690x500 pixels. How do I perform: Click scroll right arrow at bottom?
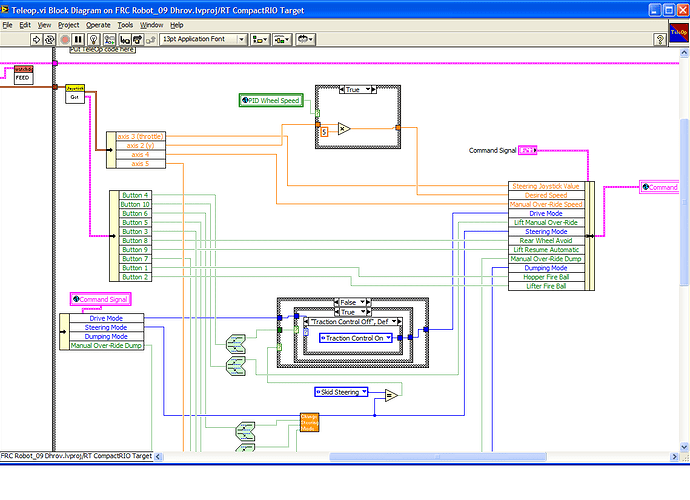674,457
